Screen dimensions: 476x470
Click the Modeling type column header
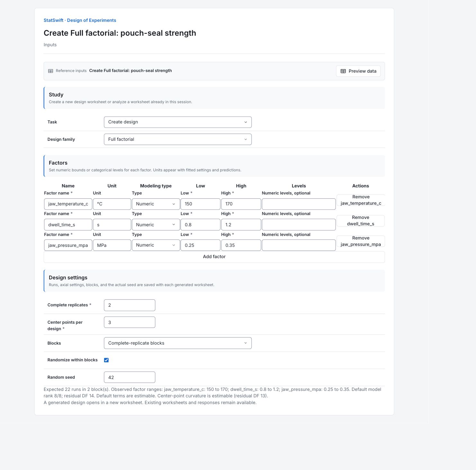pyautogui.click(x=156, y=186)
